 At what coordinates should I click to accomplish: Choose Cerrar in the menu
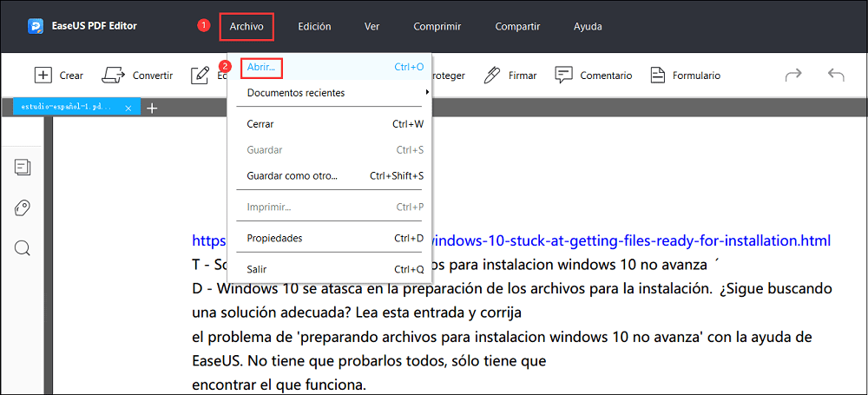[330, 124]
